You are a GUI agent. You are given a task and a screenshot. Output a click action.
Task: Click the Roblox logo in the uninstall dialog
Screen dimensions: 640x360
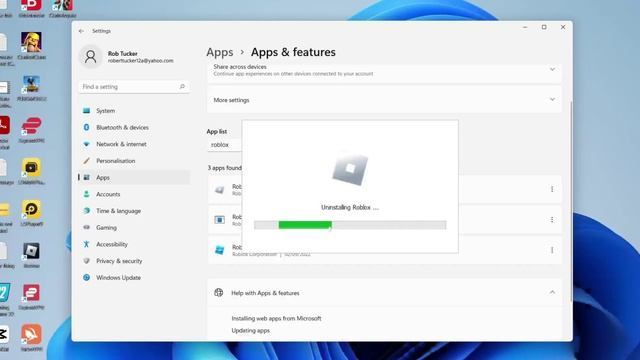350,169
